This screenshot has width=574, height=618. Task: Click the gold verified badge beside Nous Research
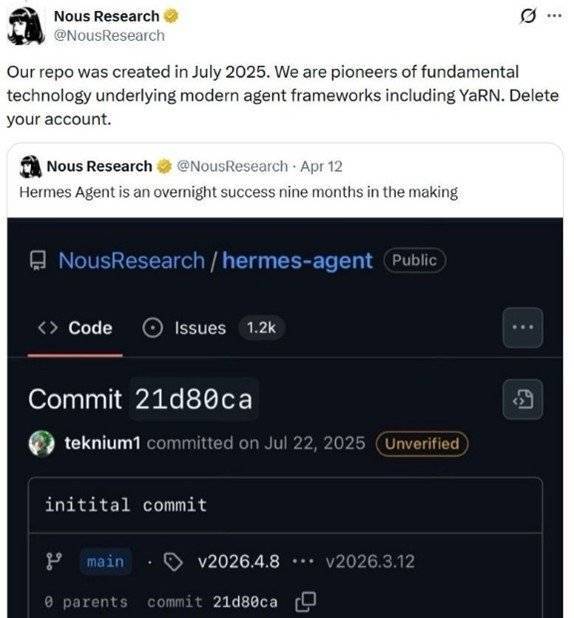click(171, 16)
